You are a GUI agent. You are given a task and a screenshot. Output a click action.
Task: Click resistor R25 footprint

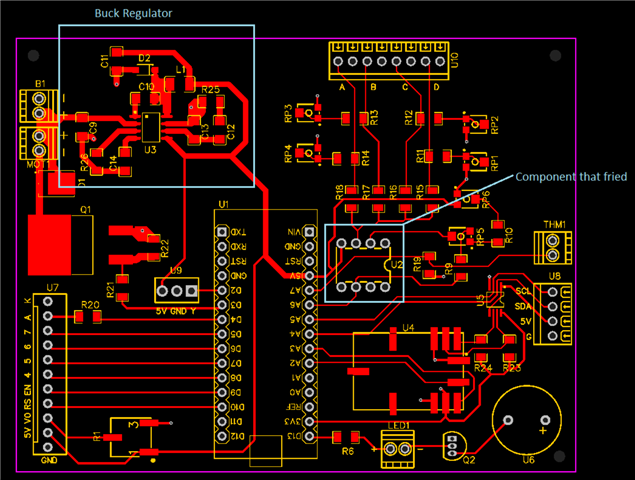point(210,101)
